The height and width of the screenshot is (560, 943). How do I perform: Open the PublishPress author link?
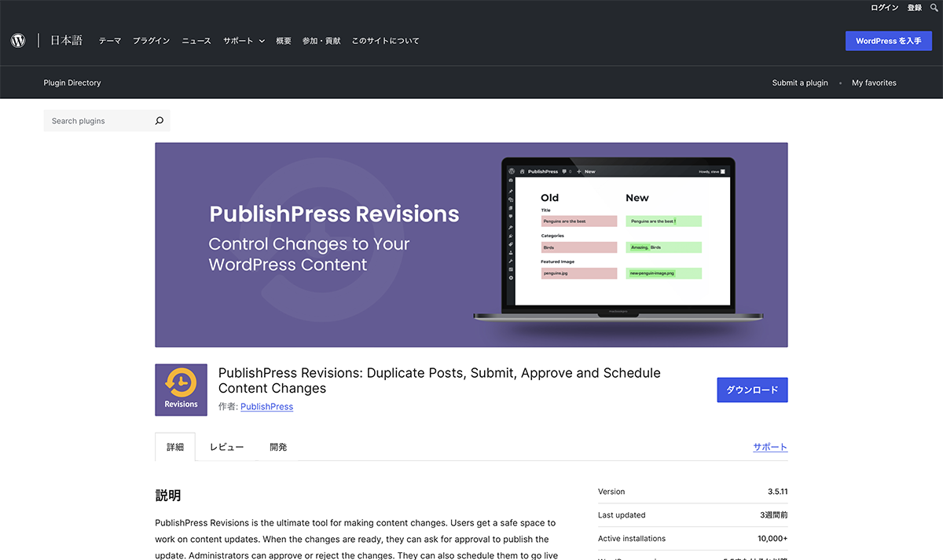coord(266,407)
